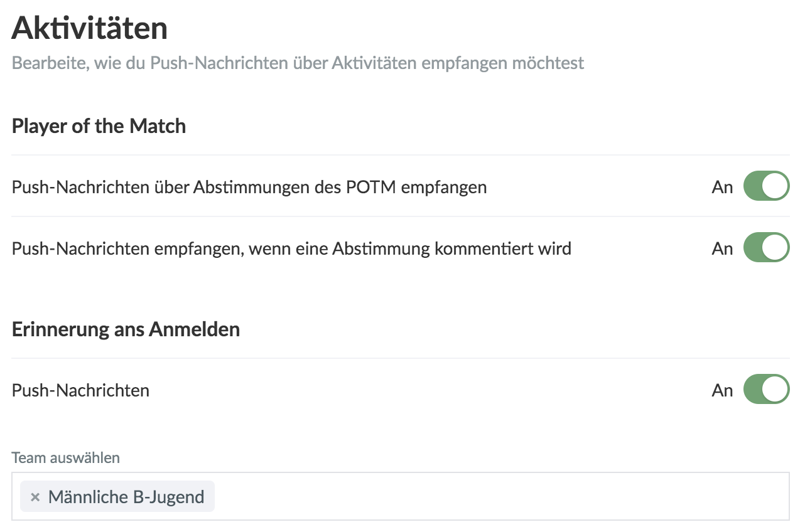
Task: Disable POTM voting push notifications toggle
Action: point(766,186)
